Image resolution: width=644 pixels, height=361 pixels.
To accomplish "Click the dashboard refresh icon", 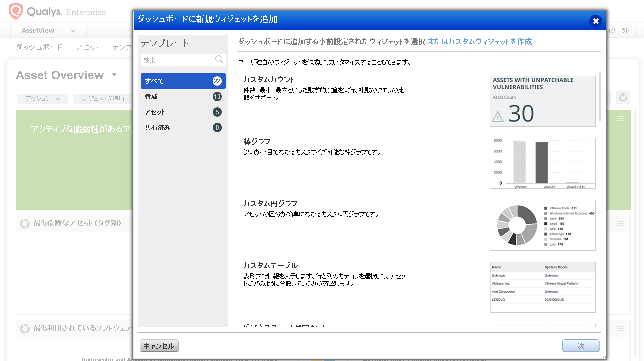I will [x=623, y=97].
